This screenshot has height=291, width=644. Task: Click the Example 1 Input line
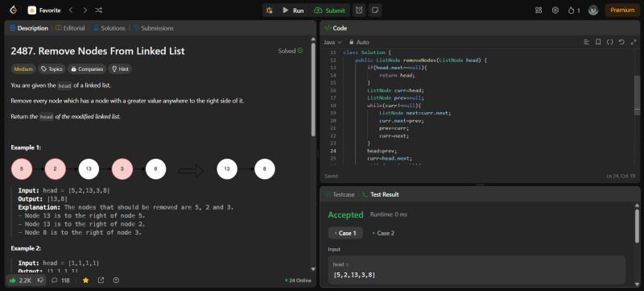(64, 190)
